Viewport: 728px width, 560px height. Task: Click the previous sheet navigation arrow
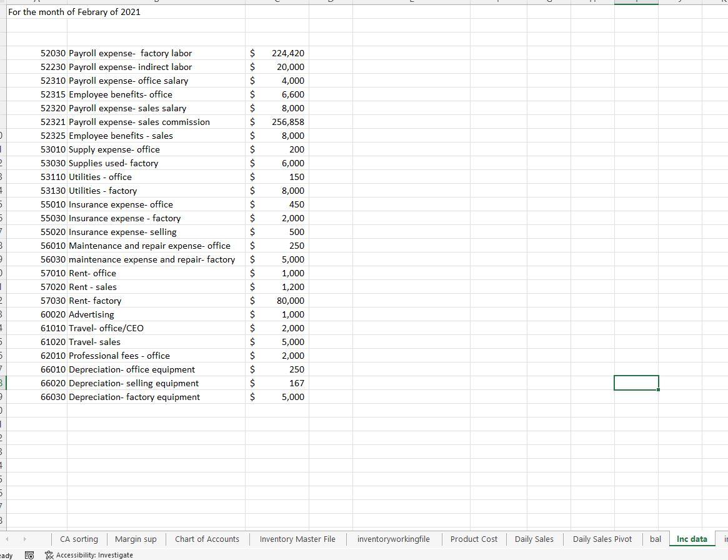8,539
